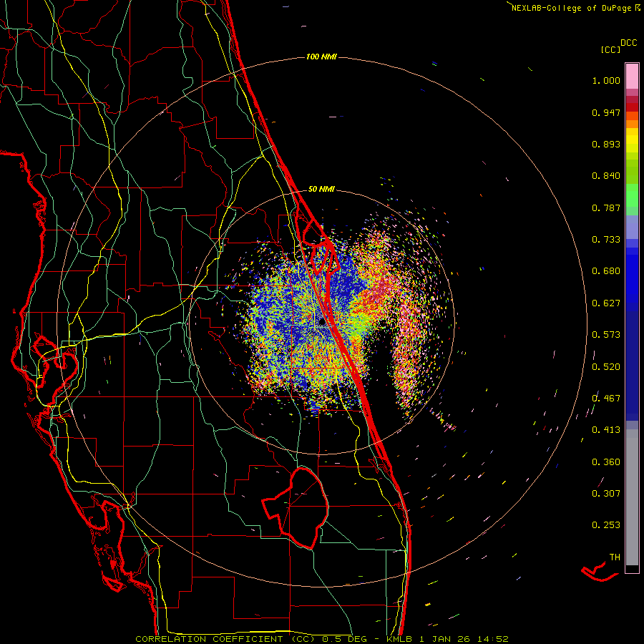Screen dimensions: 644x644
Task: Click the 50 NMI range ring label
Action: (321, 190)
